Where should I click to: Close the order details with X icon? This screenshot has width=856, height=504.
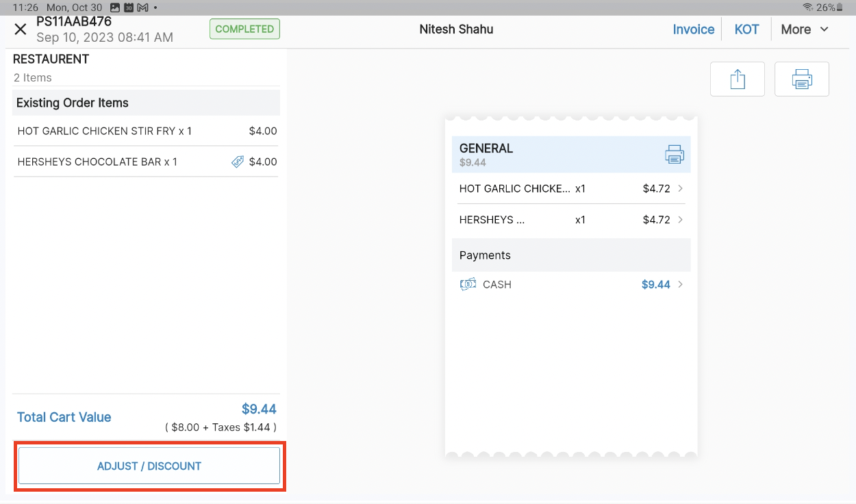21,29
